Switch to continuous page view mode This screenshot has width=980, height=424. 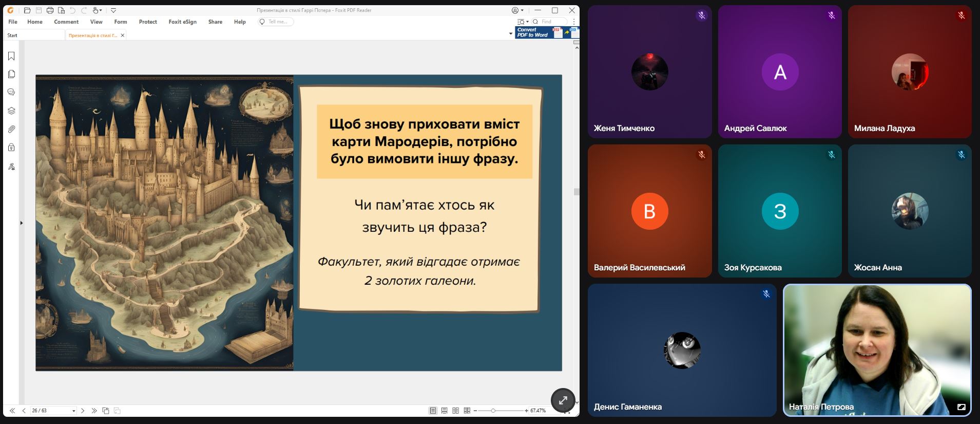(444, 411)
